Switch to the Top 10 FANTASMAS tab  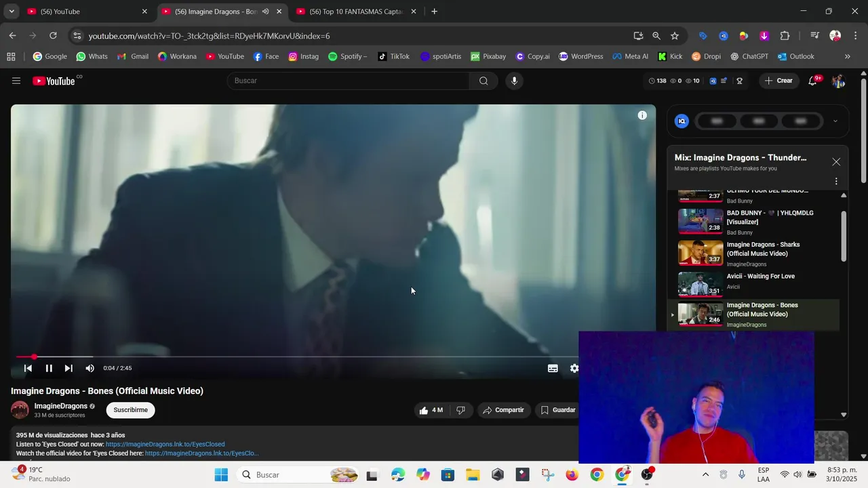tap(356, 12)
